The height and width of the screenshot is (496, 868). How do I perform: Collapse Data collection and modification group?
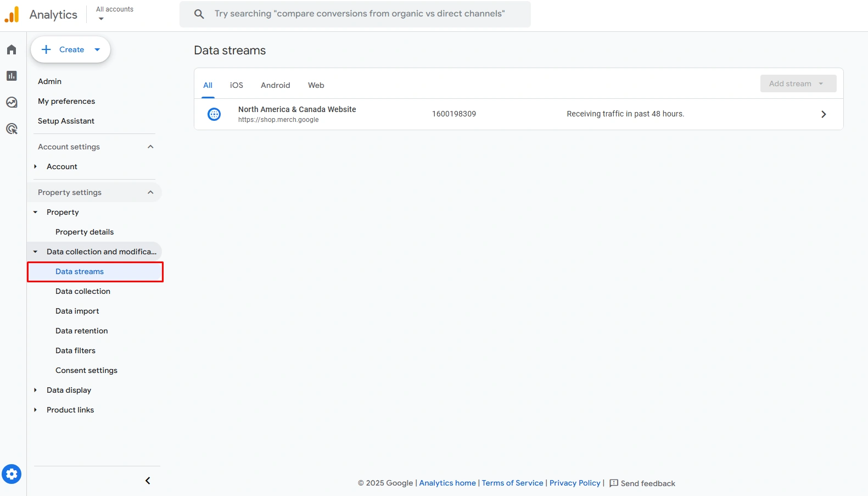tap(36, 252)
